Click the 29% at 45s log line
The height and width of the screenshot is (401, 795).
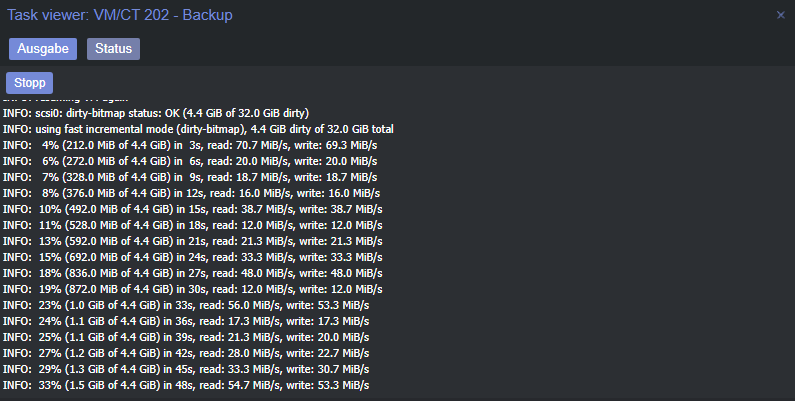tap(186, 369)
